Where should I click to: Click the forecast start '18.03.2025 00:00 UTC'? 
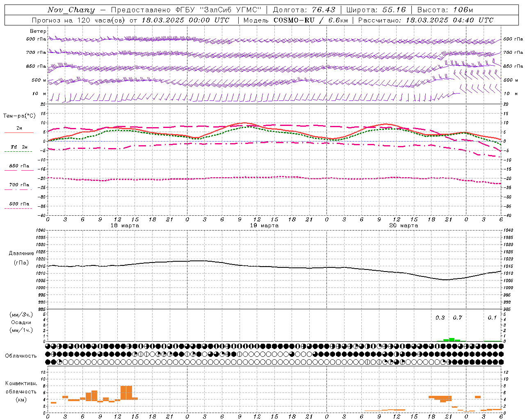pyautogui.click(x=185, y=20)
